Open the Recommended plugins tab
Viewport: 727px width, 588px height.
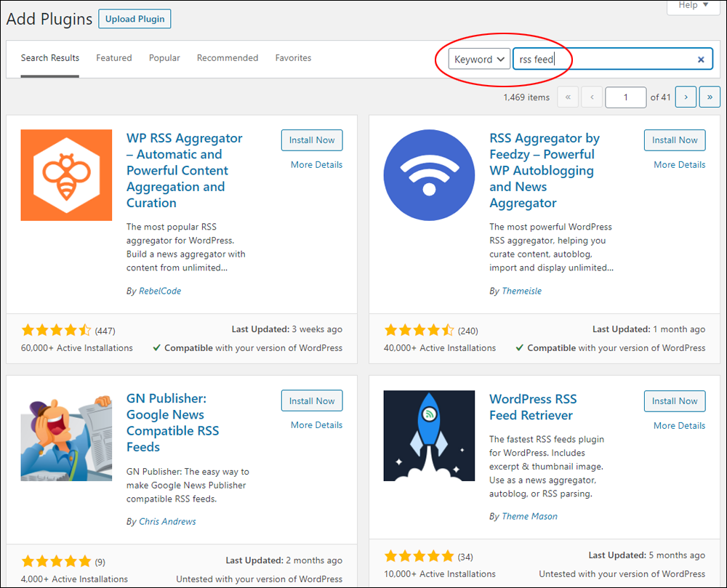point(228,58)
